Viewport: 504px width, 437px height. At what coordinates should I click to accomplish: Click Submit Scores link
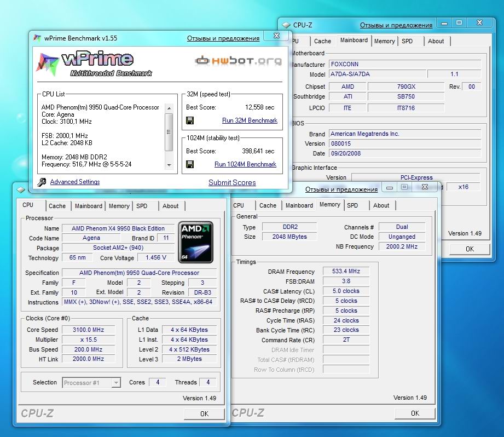pos(232,183)
